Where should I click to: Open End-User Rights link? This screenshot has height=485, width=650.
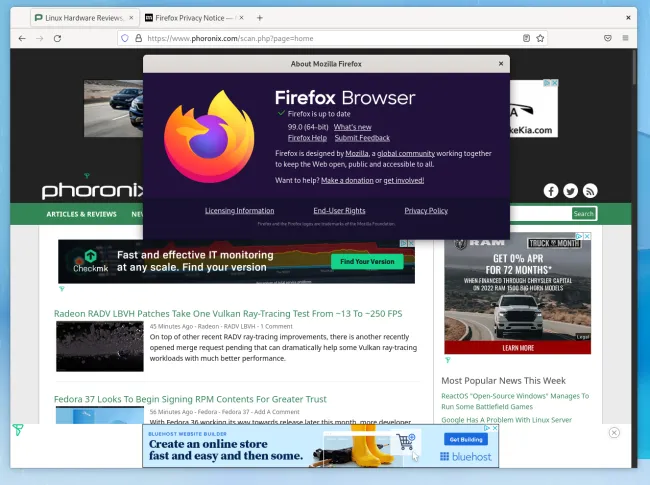coord(339,211)
